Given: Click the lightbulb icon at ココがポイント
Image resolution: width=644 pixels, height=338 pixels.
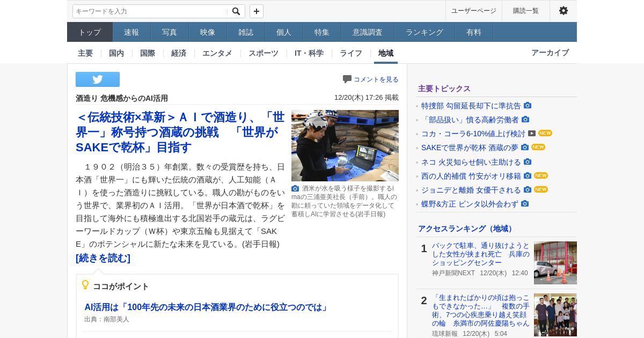Looking at the screenshot, I should 85,285.
